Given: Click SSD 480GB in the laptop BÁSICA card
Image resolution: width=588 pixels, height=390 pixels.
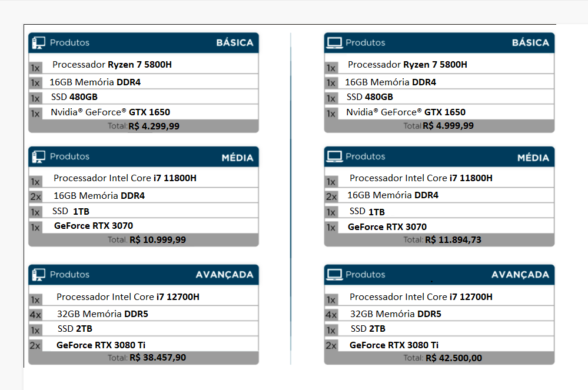Looking at the screenshot, I should coord(370,97).
